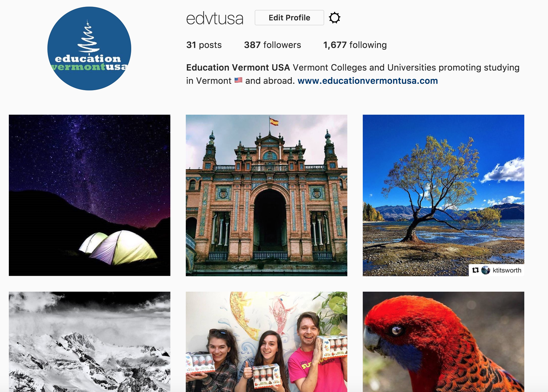Click the 31 posts count

(x=204, y=45)
